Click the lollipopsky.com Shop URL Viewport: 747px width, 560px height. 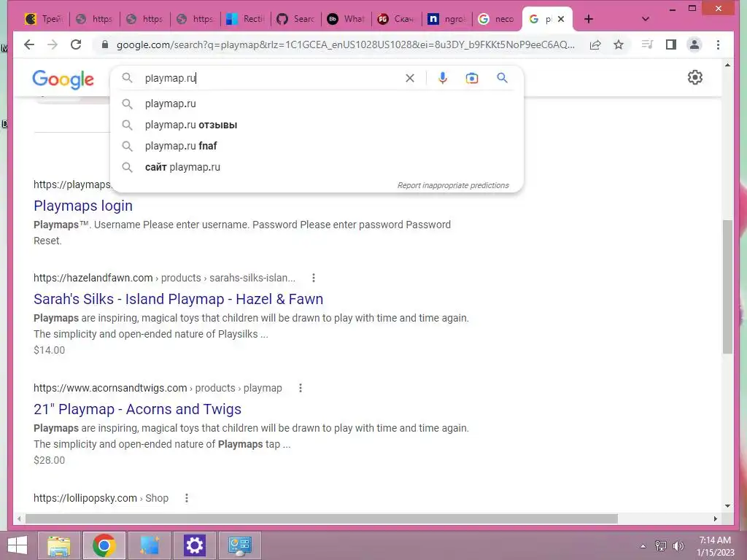101,498
